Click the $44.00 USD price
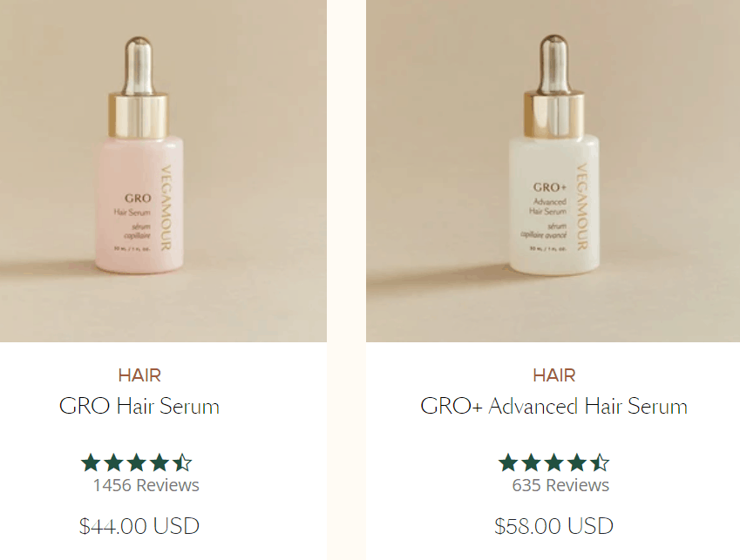The image size is (740, 560). click(139, 526)
